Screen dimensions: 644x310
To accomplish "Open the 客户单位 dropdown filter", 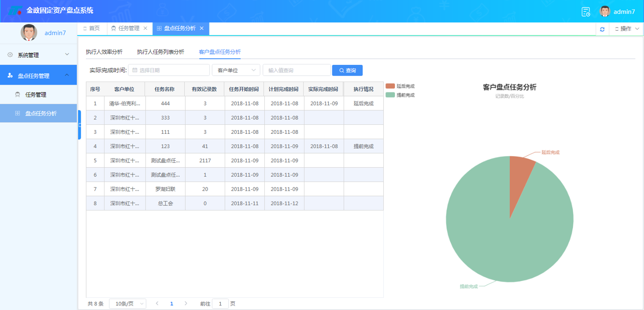I will coord(236,70).
